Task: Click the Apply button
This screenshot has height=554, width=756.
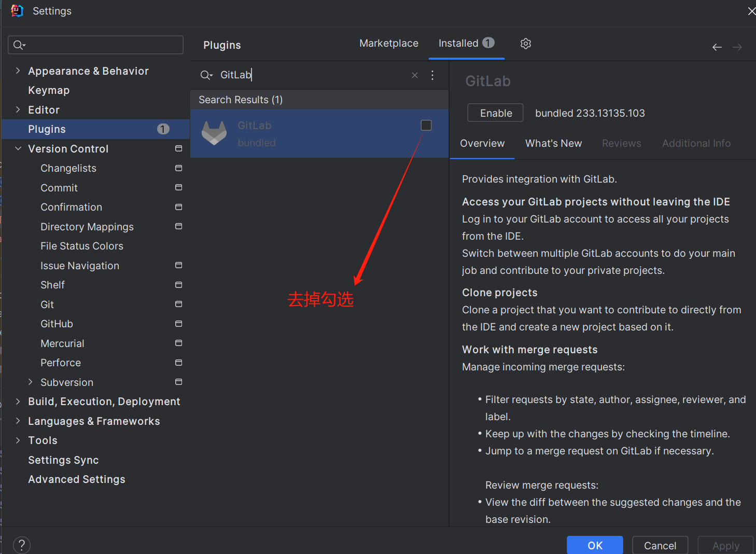Action: pyautogui.click(x=725, y=545)
